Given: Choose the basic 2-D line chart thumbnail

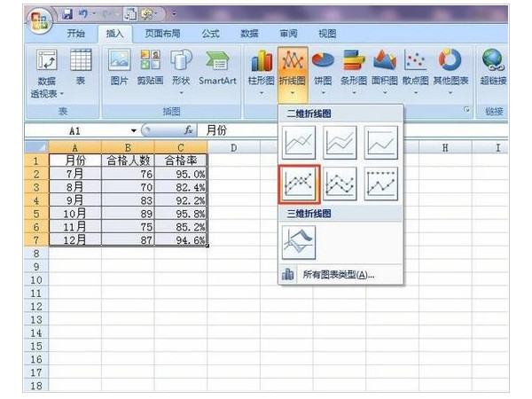Looking at the screenshot, I should 299,143.
